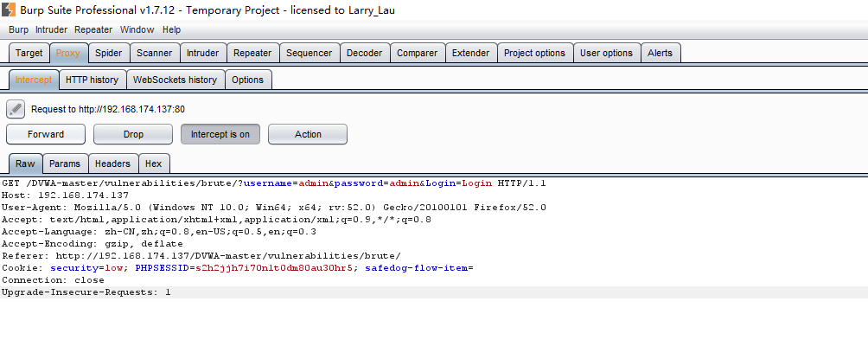
Task: Switch to the proxy Options sub-tab
Action: pos(247,80)
